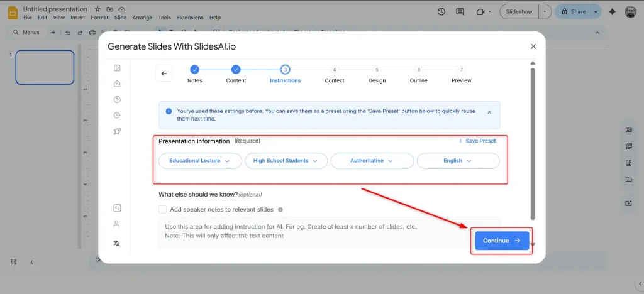Jump to the Context step 4
This screenshot has width=644, height=294.
tap(335, 73)
